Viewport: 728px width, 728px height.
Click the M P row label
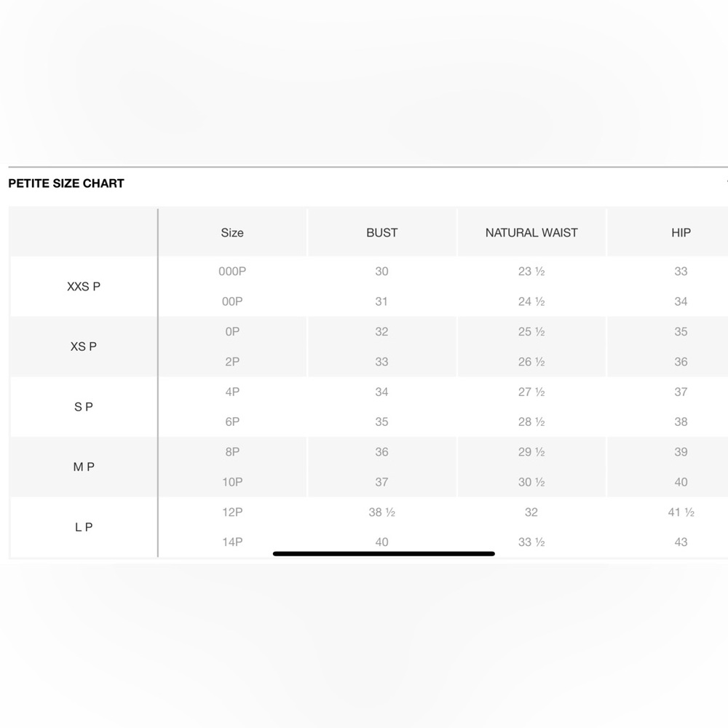(84, 467)
